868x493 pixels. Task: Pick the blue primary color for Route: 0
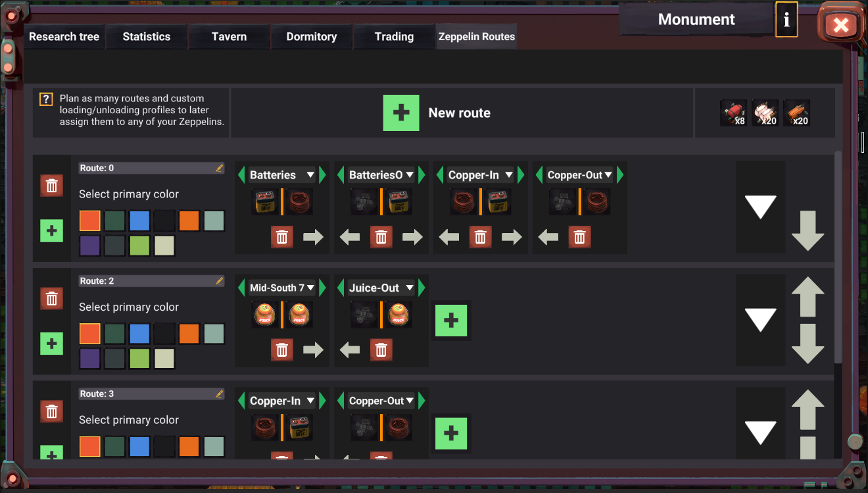pos(139,221)
